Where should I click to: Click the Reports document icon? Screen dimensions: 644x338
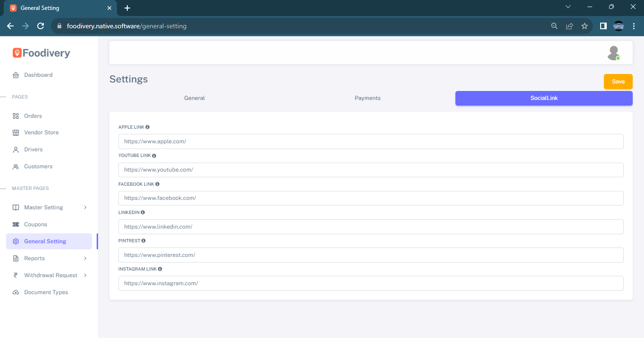(16, 258)
